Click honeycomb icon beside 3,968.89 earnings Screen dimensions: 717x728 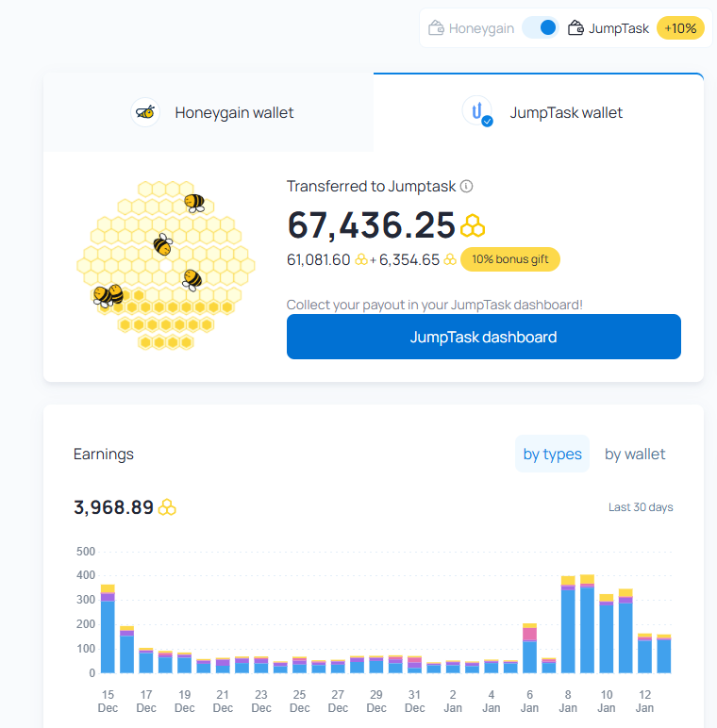point(167,507)
